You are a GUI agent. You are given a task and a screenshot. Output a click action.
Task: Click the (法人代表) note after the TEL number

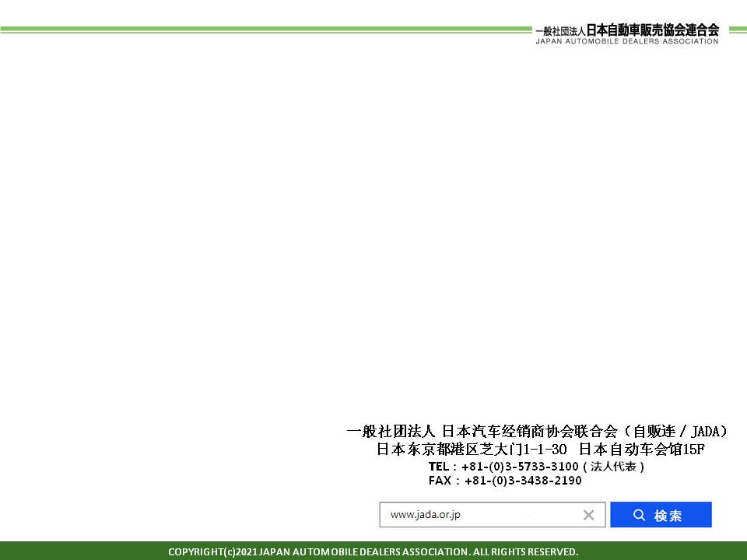tap(614, 467)
